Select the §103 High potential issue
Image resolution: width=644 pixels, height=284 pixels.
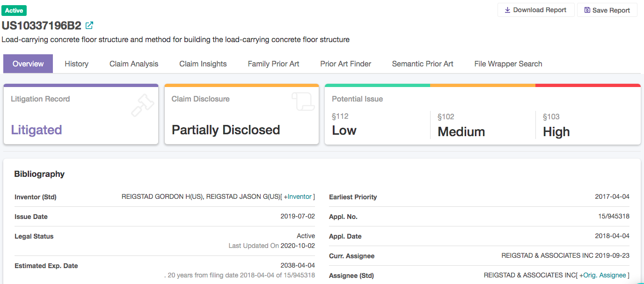point(556,125)
